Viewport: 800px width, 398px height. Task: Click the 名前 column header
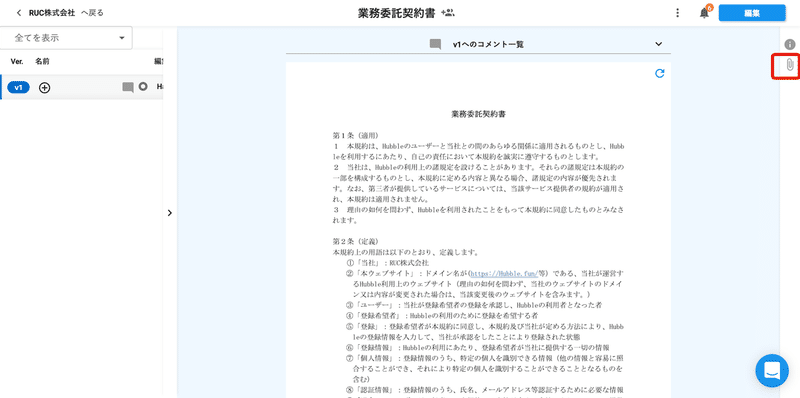click(x=42, y=61)
